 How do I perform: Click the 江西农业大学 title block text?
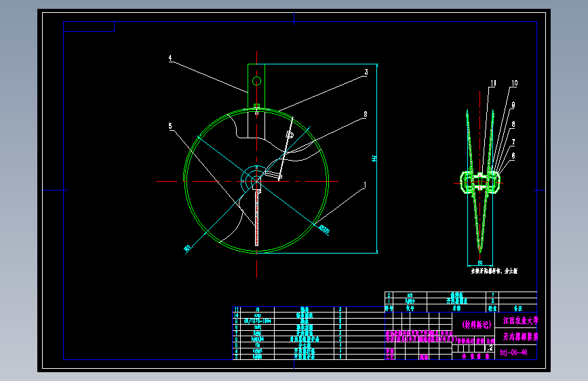click(520, 321)
